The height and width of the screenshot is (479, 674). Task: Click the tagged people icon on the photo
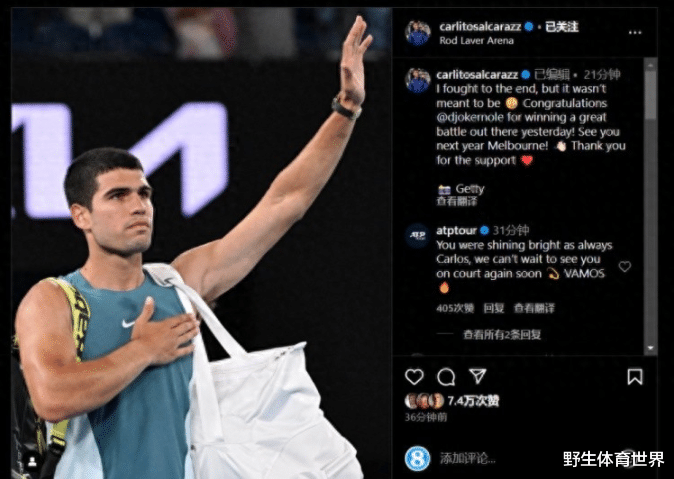pyautogui.click(x=32, y=461)
